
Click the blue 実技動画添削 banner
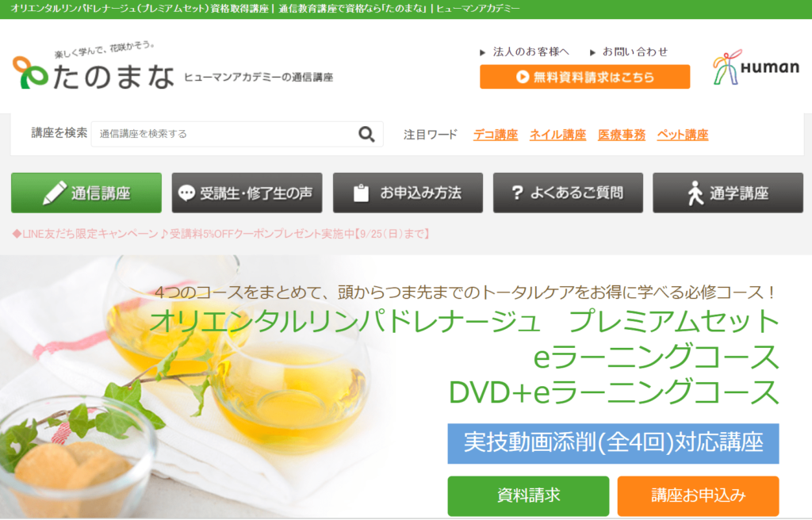pyautogui.click(x=613, y=443)
